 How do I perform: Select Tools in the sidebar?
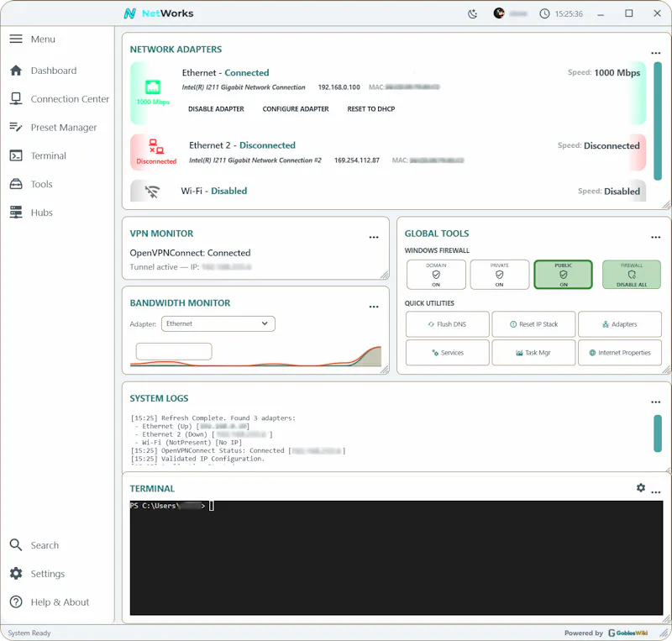click(41, 184)
